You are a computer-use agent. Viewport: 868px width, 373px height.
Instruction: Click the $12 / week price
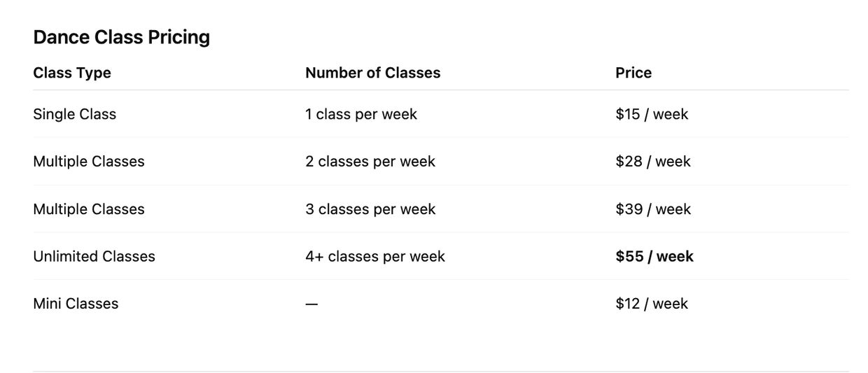click(652, 304)
